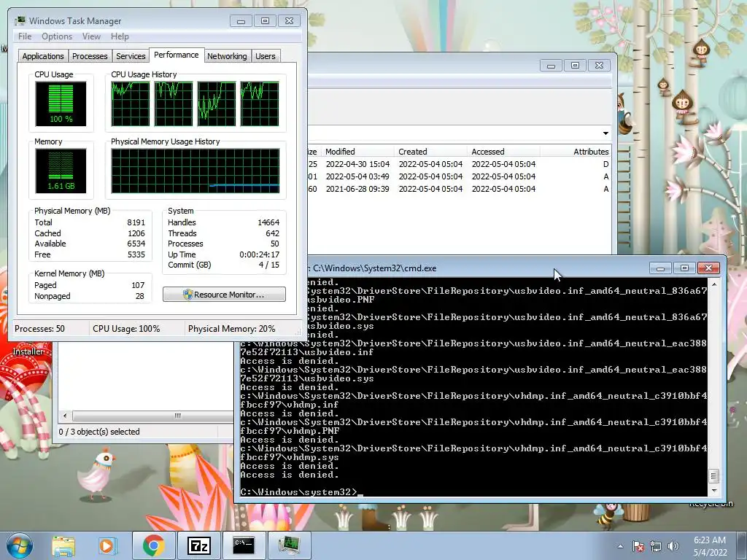The image size is (747, 560).
Task: Switch to 7-Zip taskbar button
Action: (x=199, y=545)
